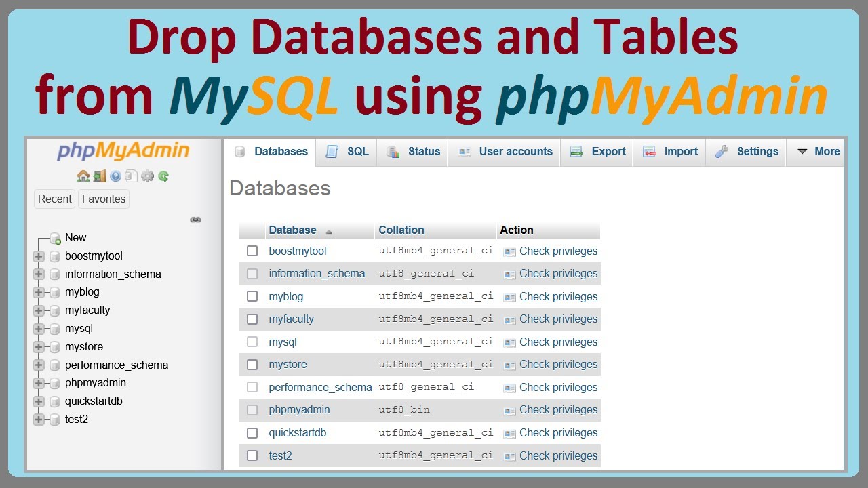Tick the myblog row checkbox
The height and width of the screenshot is (488, 868).
252,296
